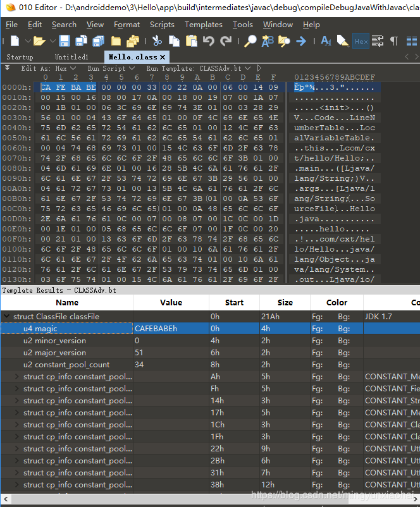Click the Save file icon
The height and width of the screenshot is (507, 420).
click(x=65, y=41)
